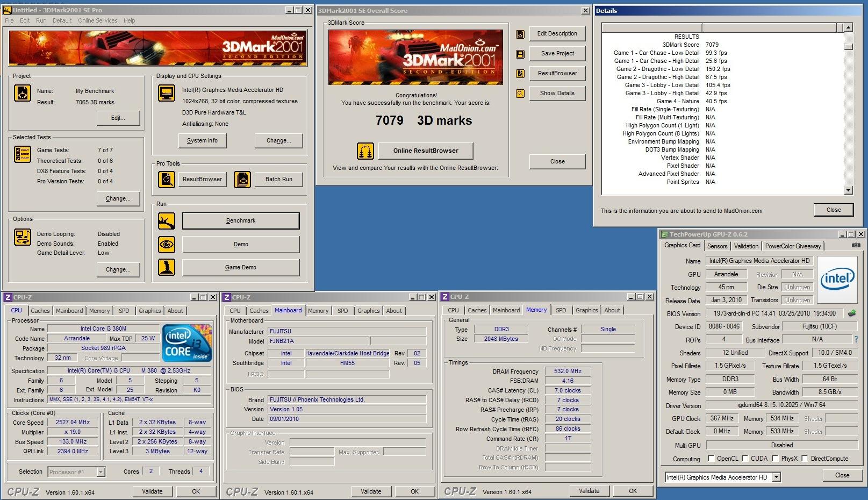Enable the CUDA checkbox in GPU-Z
Viewport: 868px width, 500px height.
tap(745, 459)
